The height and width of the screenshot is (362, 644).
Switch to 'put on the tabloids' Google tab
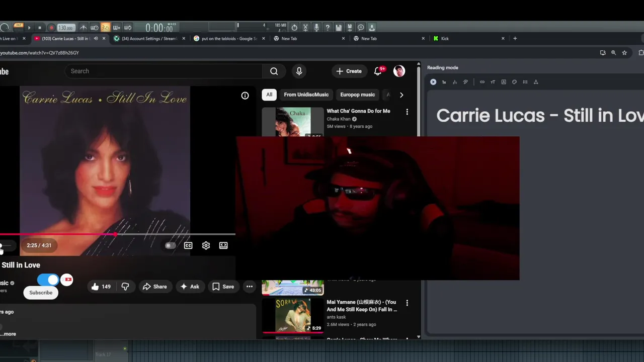(229, 38)
